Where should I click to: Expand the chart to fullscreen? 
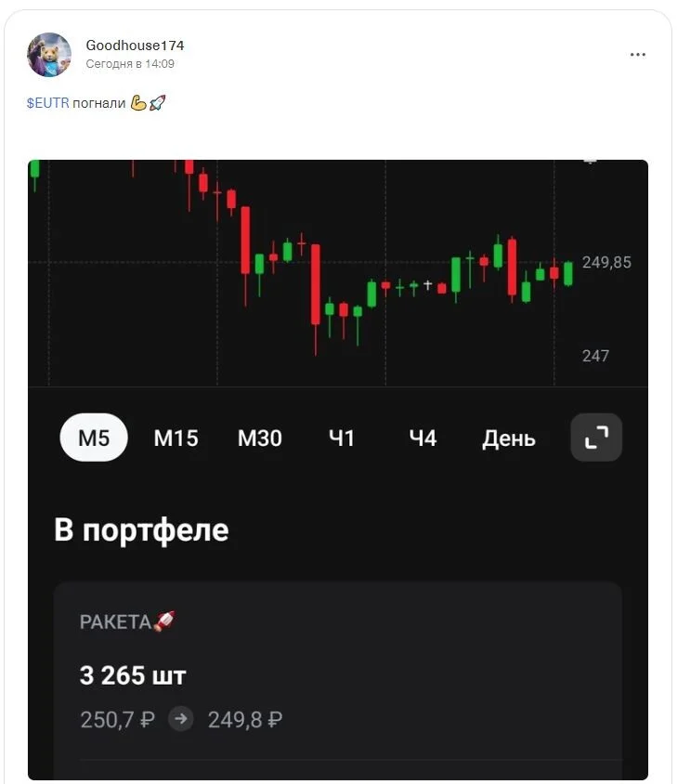point(596,438)
